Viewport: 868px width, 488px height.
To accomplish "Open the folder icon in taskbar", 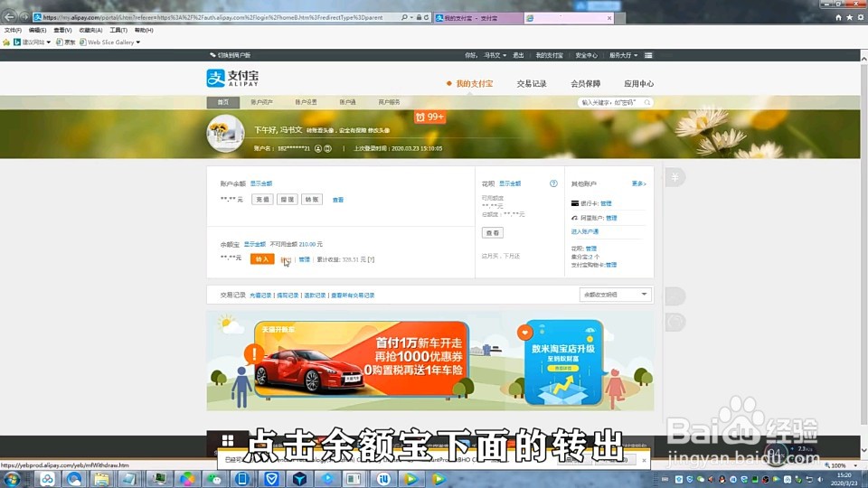I will tap(101, 479).
